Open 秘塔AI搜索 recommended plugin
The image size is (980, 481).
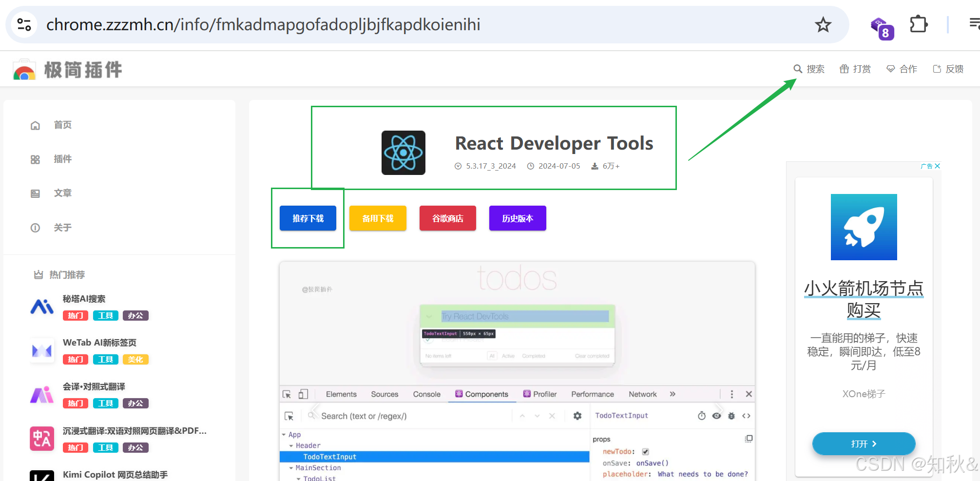[84, 299]
